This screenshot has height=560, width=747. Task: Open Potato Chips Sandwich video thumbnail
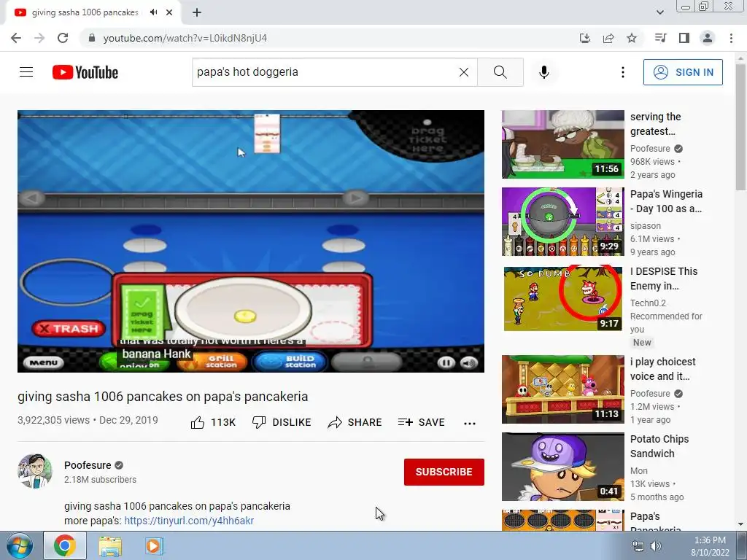coord(563,466)
